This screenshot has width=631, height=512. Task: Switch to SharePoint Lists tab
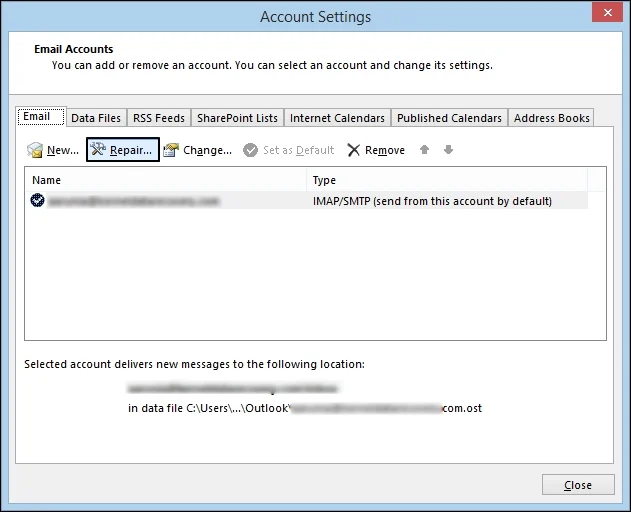[237, 118]
